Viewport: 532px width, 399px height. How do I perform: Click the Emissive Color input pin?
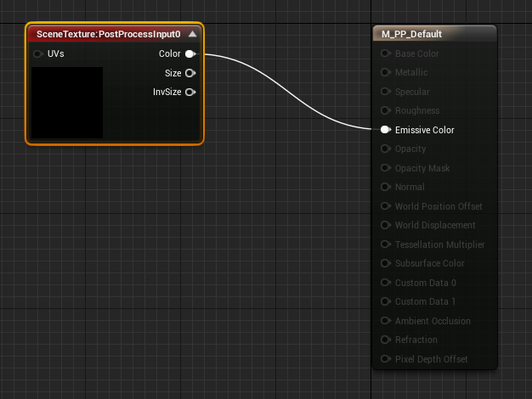(x=386, y=130)
